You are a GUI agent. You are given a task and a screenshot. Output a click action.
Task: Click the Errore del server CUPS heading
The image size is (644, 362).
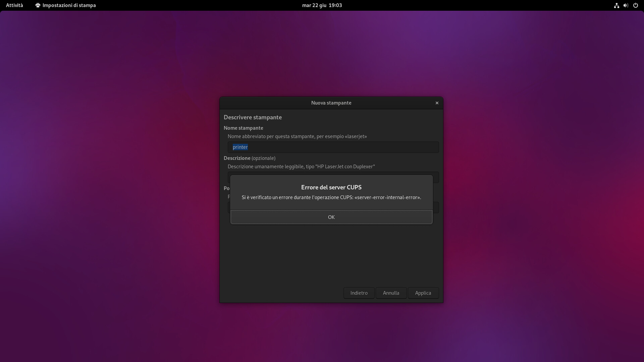[331, 187]
